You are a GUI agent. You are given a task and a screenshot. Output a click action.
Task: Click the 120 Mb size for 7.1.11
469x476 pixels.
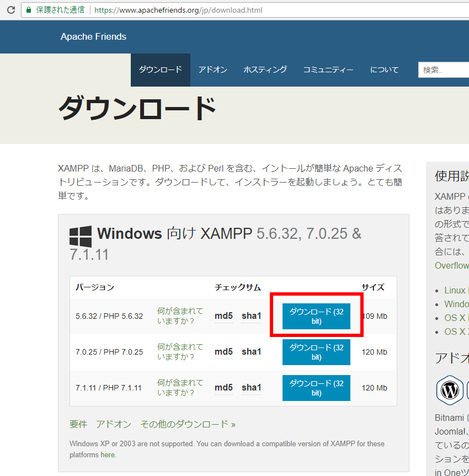pyautogui.click(x=374, y=388)
